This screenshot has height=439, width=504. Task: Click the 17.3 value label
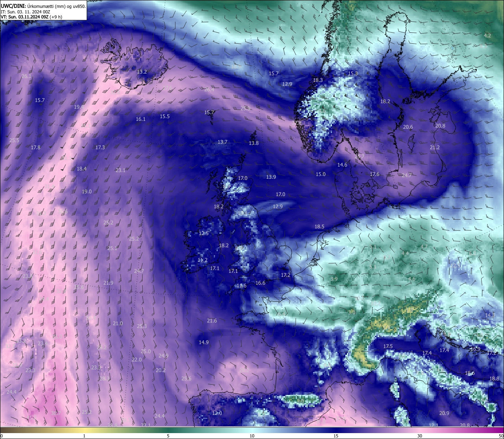100,147
